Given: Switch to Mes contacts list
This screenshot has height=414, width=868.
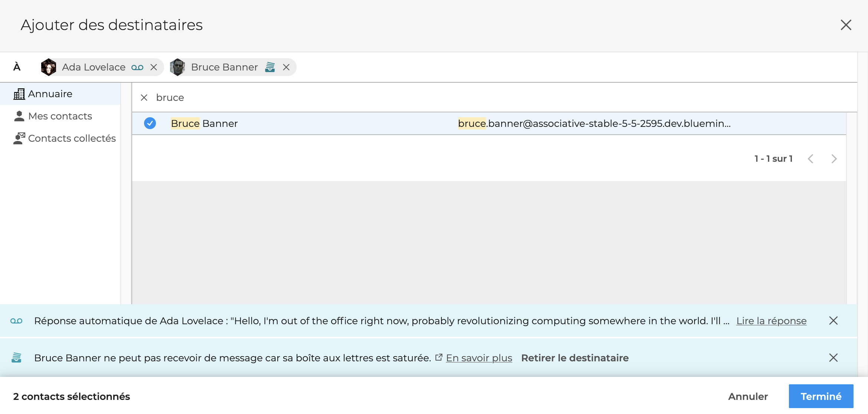Looking at the screenshot, I should point(60,116).
